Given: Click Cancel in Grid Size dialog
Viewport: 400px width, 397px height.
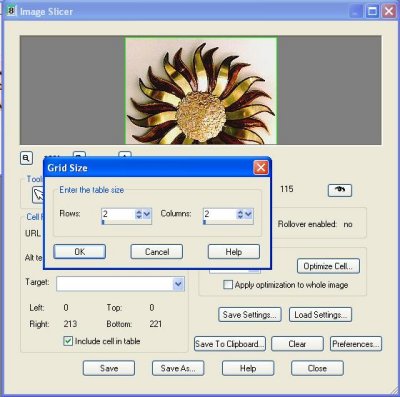Looking at the screenshot, I should point(157,252).
